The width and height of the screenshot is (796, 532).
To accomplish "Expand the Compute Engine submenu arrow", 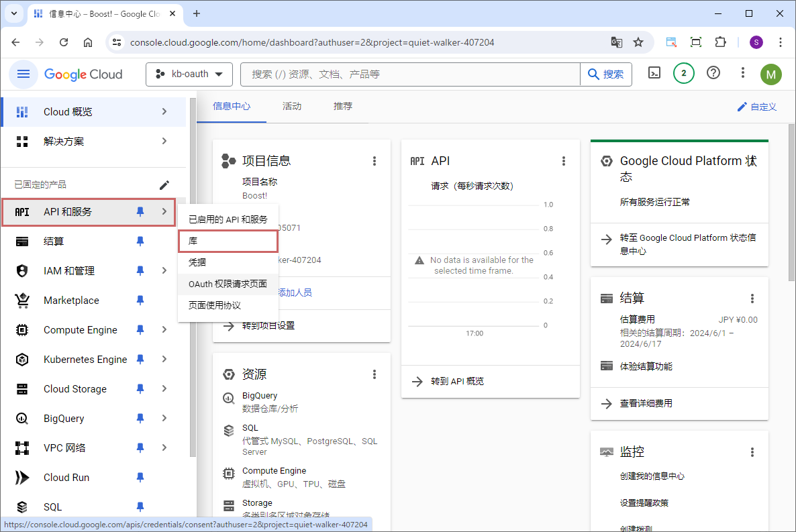I will click(164, 330).
